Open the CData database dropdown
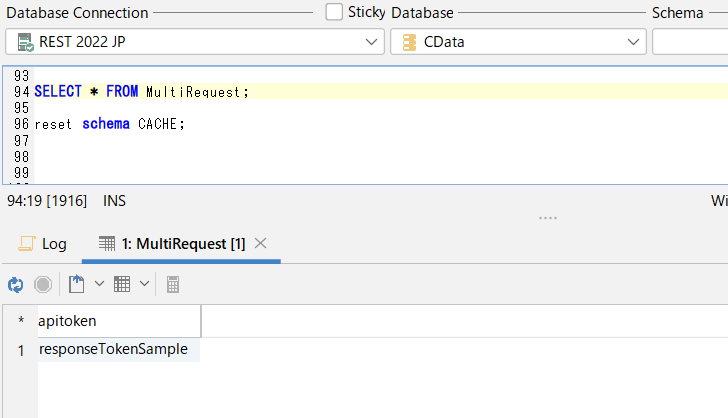Viewport: 728px width, 418px height. pos(633,42)
